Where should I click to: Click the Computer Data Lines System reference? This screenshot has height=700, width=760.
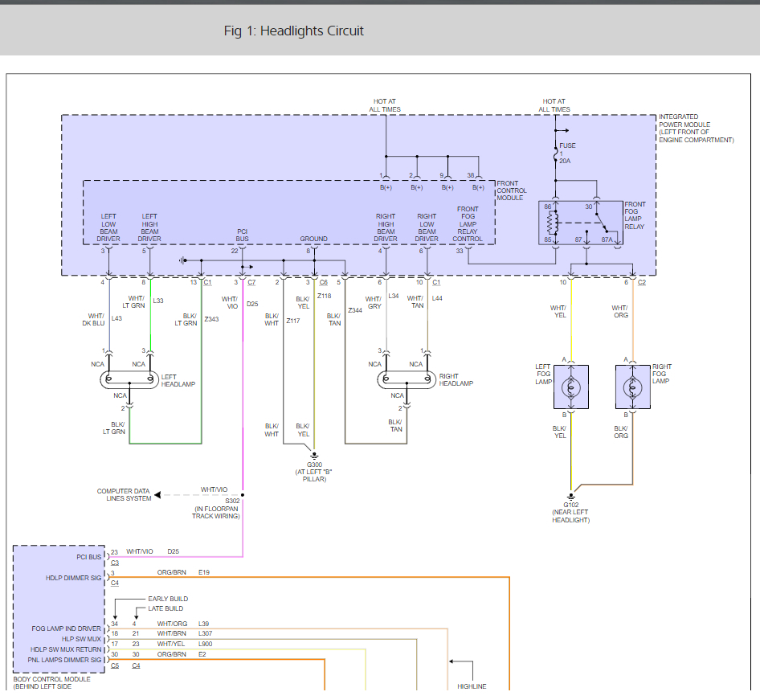(124, 495)
